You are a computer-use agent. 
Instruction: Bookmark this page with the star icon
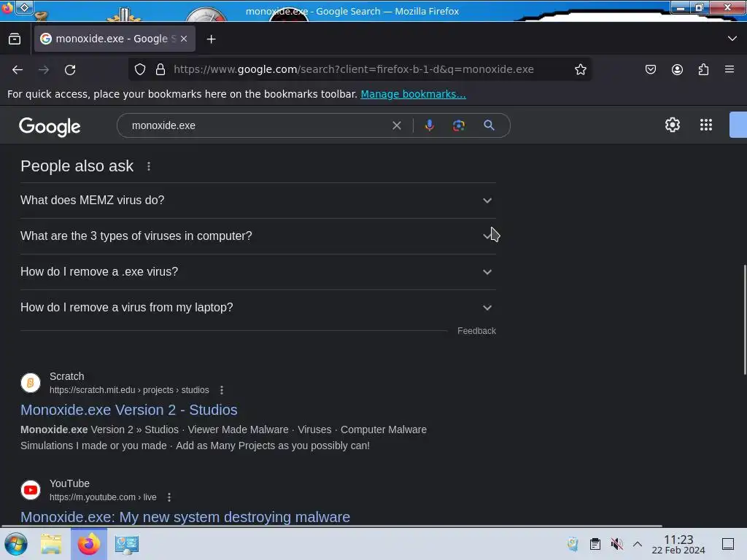coord(580,69)
